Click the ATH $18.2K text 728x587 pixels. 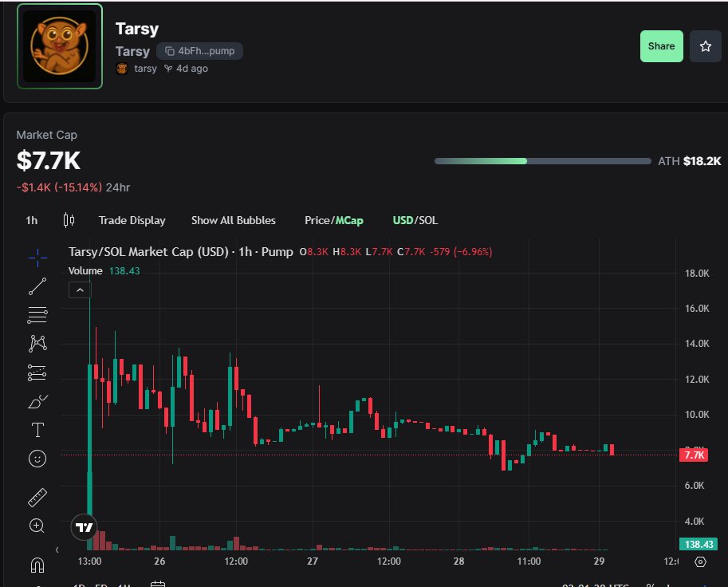(690, 161)
